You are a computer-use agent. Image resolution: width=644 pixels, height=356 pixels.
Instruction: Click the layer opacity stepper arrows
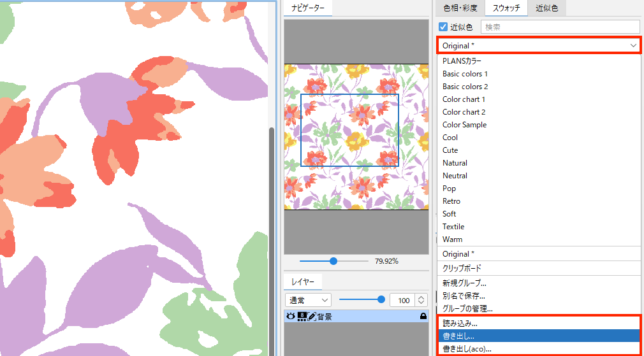421,300
